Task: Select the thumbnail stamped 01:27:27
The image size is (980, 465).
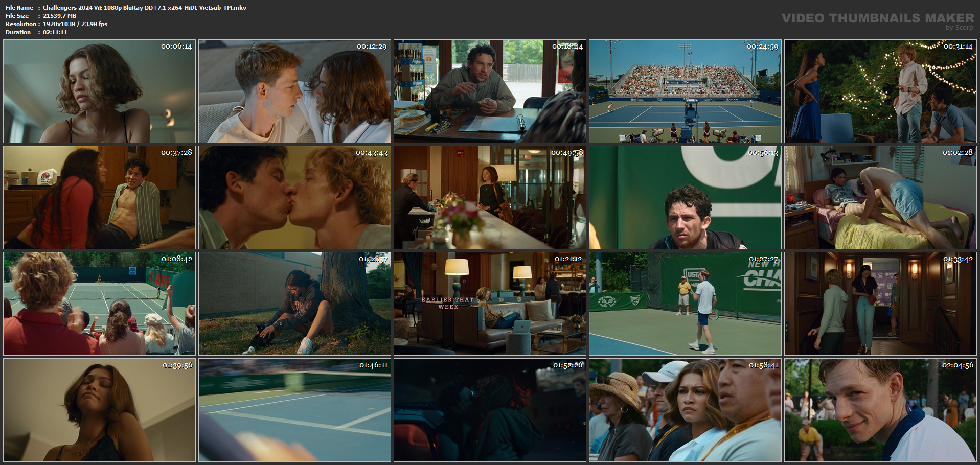Action: (x=686, y=304)
